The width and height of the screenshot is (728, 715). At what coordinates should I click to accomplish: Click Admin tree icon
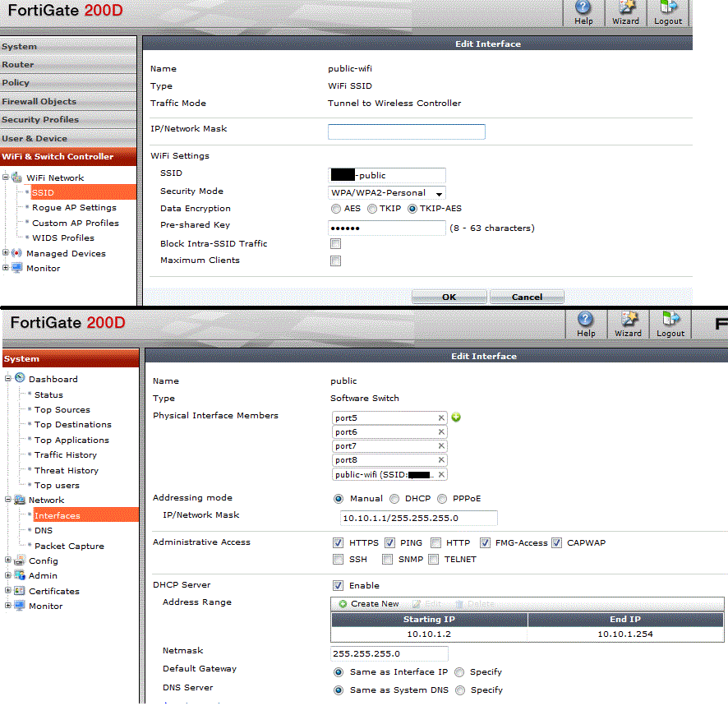(x=20, y=575)
